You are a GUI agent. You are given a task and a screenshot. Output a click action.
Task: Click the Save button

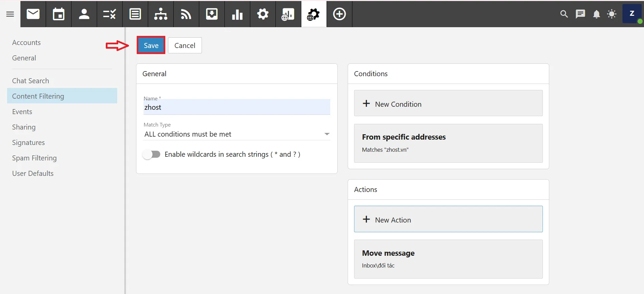[151, 45]
